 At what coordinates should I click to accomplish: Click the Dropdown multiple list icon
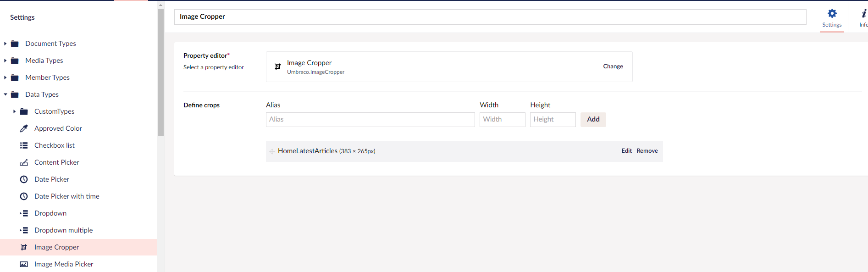24,230
